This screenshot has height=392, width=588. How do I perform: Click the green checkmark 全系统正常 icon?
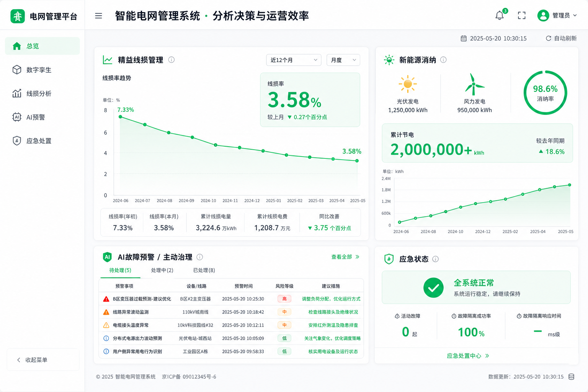(433, 287)
